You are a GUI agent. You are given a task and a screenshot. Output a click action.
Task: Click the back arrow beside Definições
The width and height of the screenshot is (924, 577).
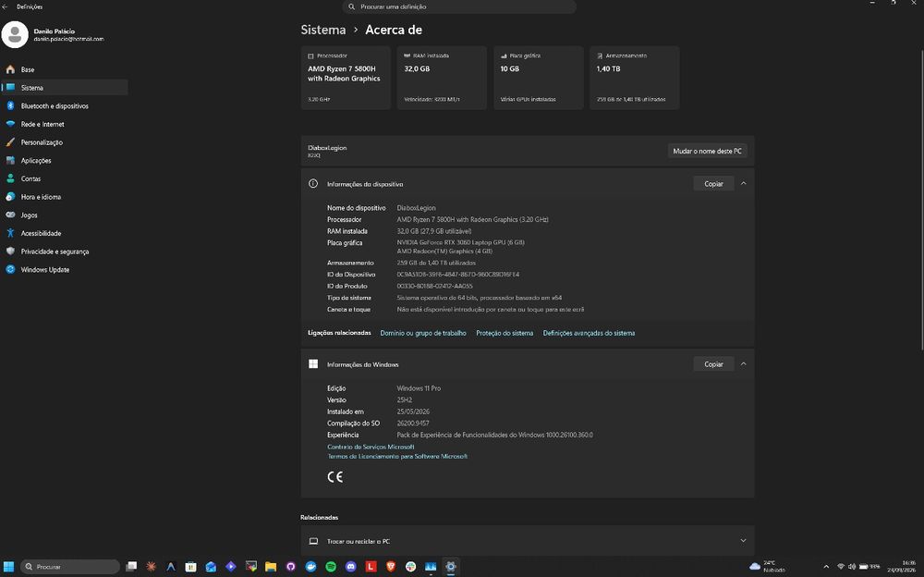tap(6, 6)
